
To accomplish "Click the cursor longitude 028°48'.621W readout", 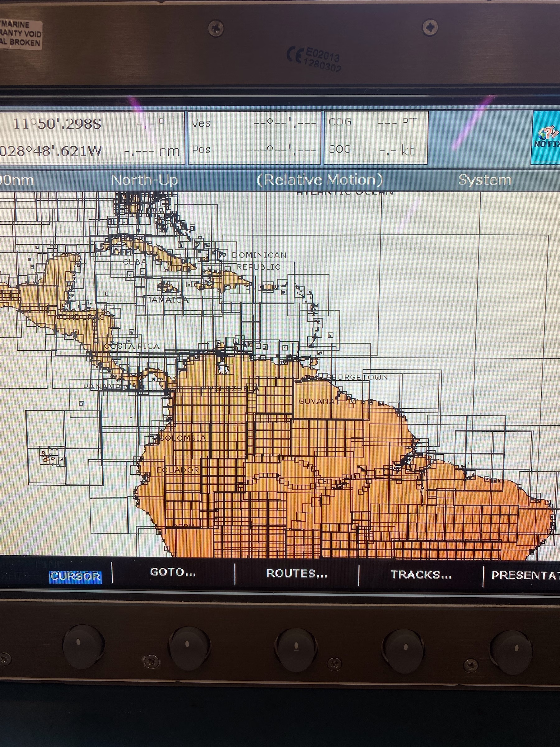I will pos(51,151).
